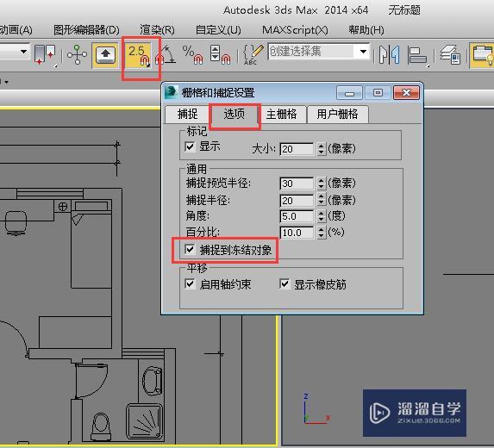
Task: Adjust the 捕捉半径 spinner arrows
Action: [321, 200]
